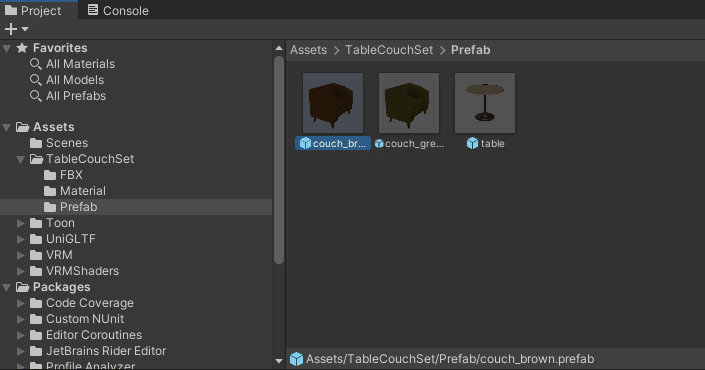Click the Packages folder icon

(22, 287)
